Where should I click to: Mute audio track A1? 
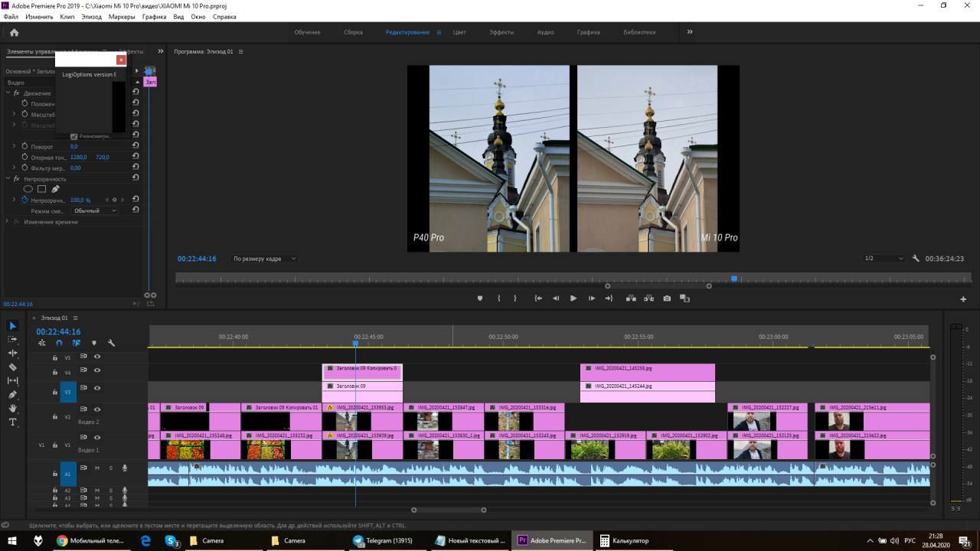click(97, 468)
